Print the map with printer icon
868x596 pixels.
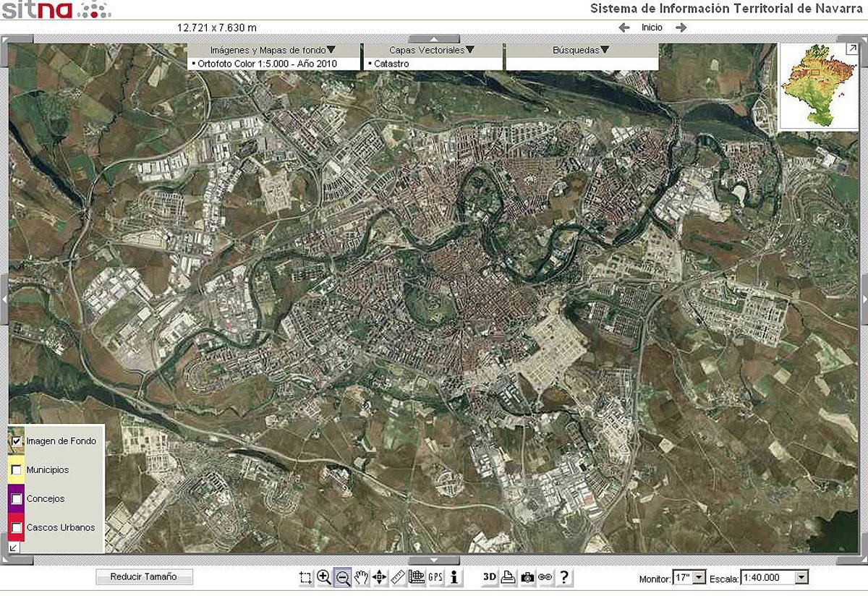[x=509, y=576]
